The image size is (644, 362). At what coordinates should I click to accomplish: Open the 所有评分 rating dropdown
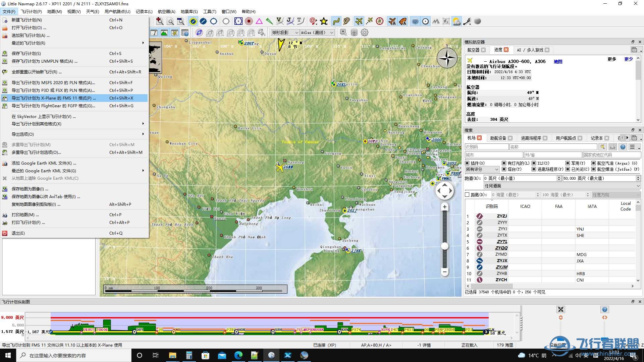pos(482,170)
